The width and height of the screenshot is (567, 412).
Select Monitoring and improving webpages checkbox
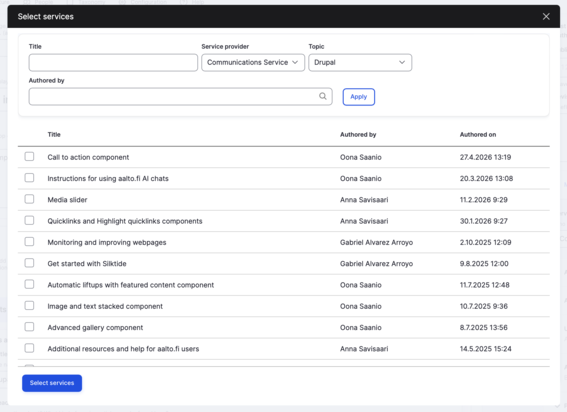click(29, 242)
